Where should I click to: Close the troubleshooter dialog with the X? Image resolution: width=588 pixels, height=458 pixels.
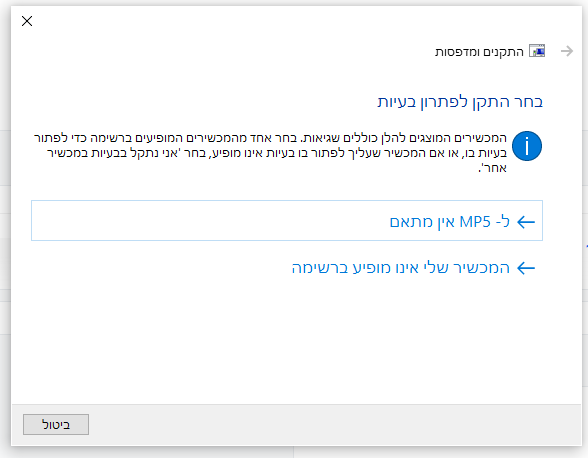pos(27,21)
